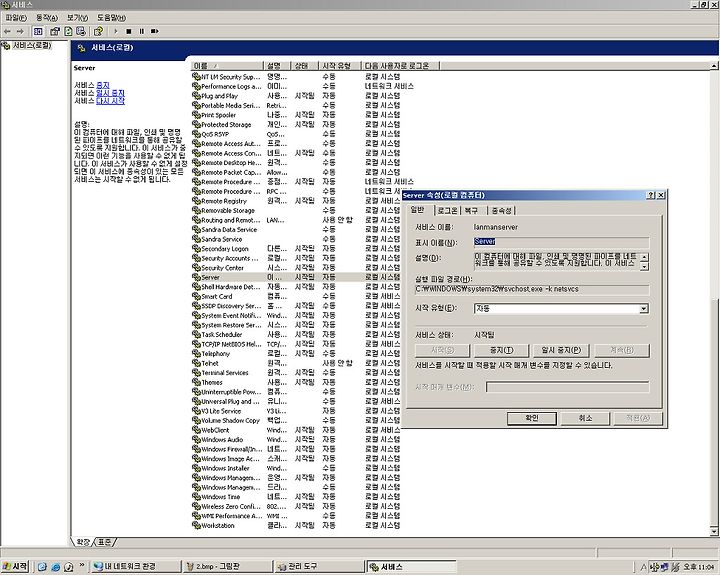The width and height of the screenshot is (720, 575).
Task: Click the Help question-mark toolbar icon
Action: pos(98,31)
